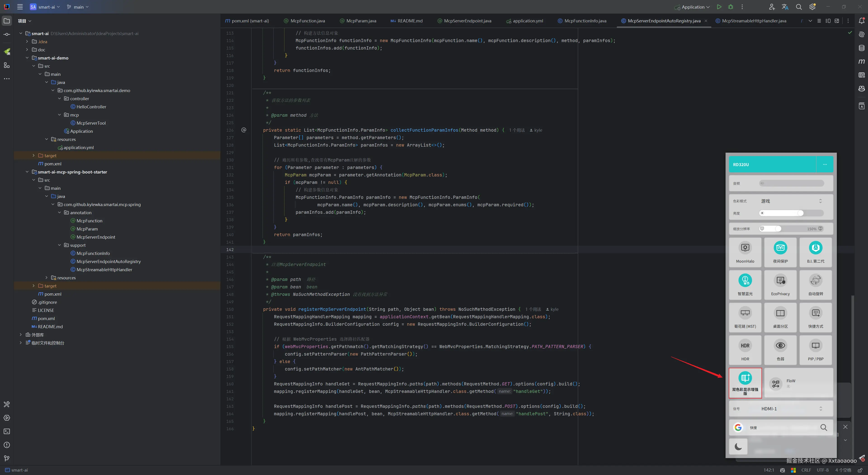Image resolution: width=868 pixels, height=475 pixels.
Task: Open the Maven tool window icon
Action: pos(861,61)
